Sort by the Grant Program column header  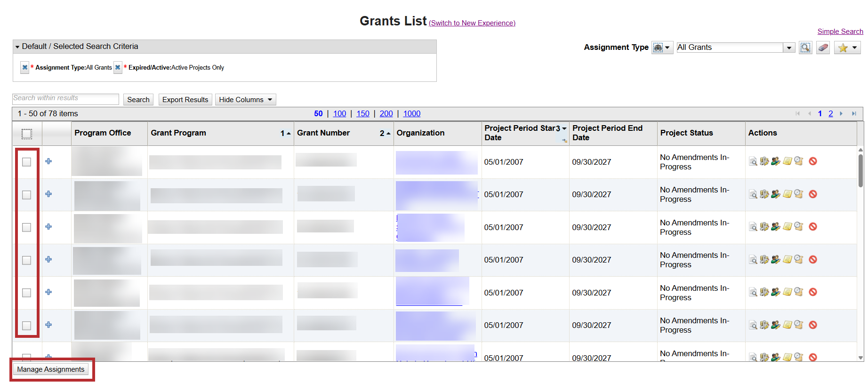tap(178, 133)
